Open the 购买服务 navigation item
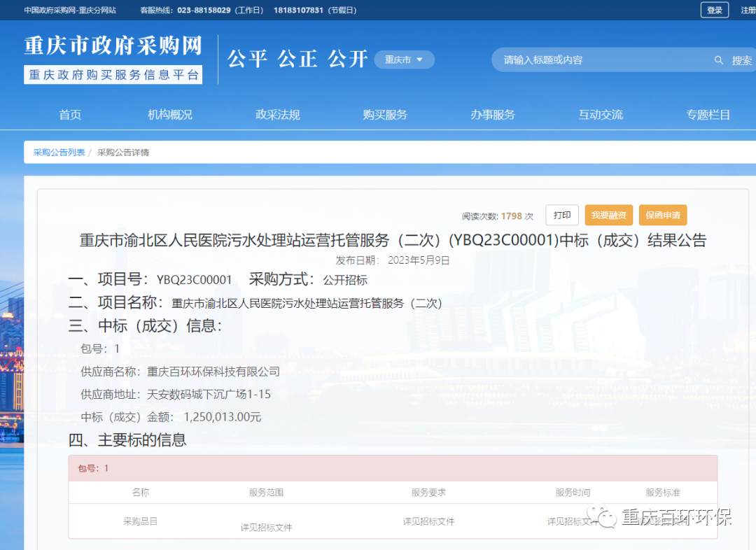The height and width of the screenshot is (550, 756). (x=385, y=114)
